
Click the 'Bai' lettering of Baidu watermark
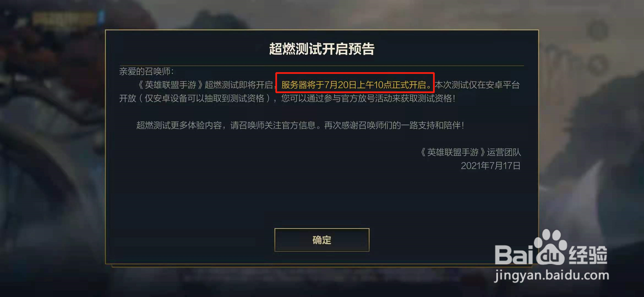(514, 255)
